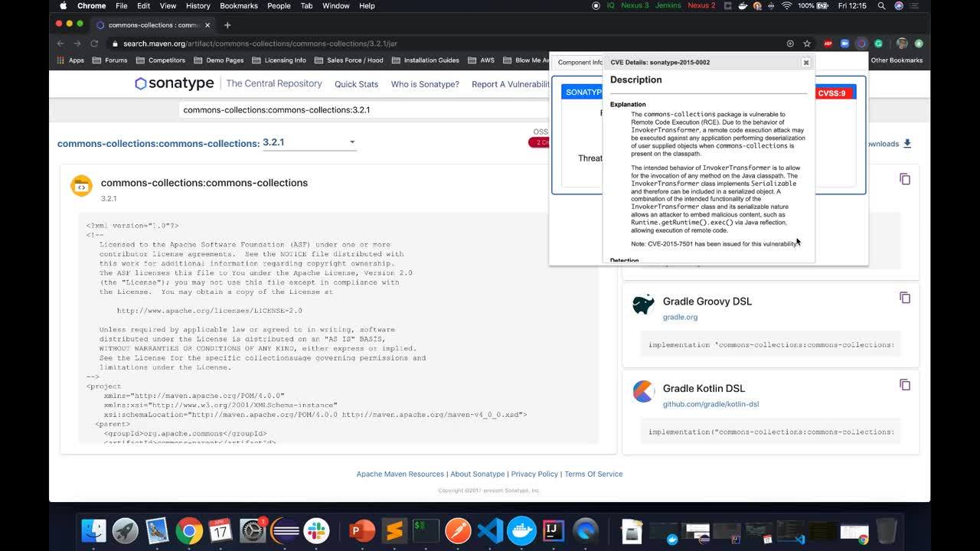Screen dimensions: 980x551
Task: Open the Other Bookmarks folder
Action: 896,60
